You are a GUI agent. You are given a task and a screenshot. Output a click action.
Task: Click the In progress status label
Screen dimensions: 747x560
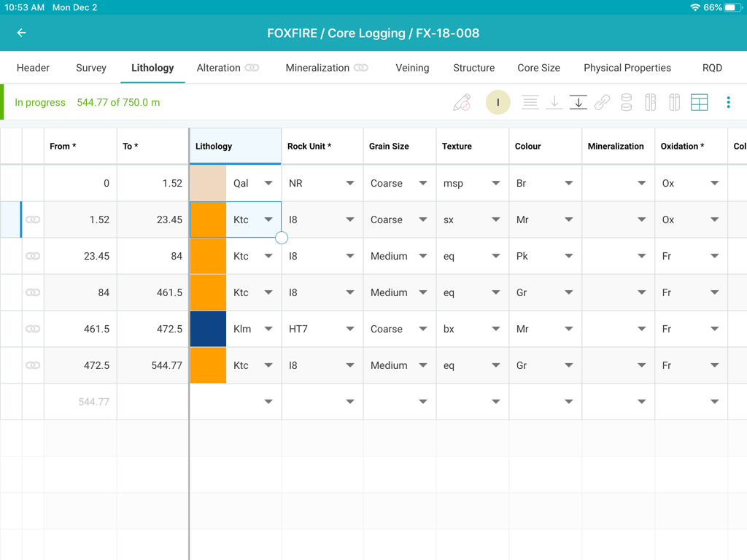pos(40,102)
